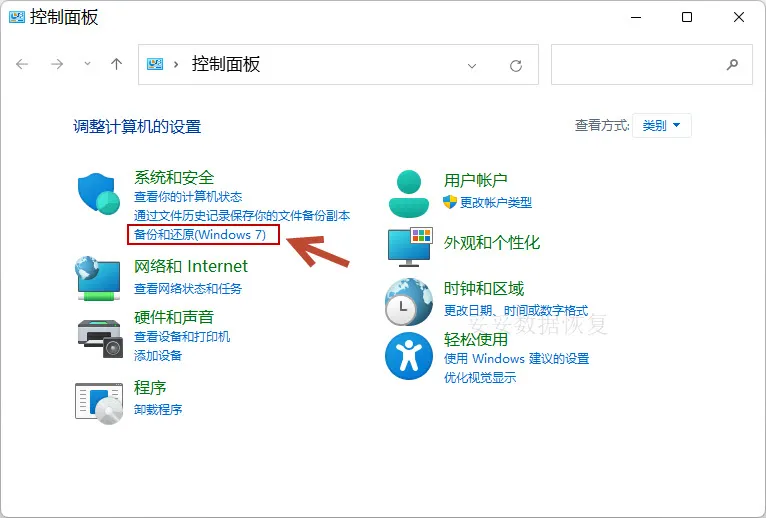Open 系统和安全 category
This screenshot has width=766, height=518.
pos(174,177)
